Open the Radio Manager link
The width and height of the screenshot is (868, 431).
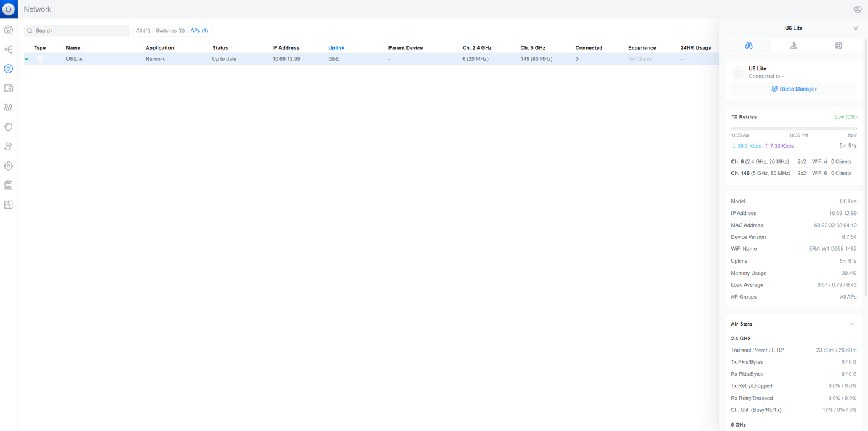pos(794,89)
